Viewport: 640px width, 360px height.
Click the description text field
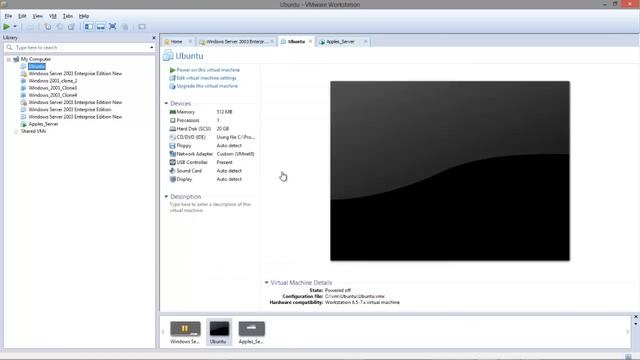coord(211,207)
